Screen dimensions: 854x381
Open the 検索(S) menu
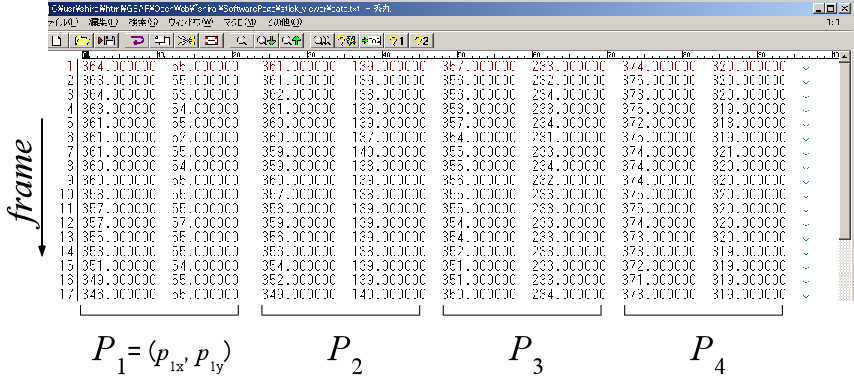click(144, 22)
